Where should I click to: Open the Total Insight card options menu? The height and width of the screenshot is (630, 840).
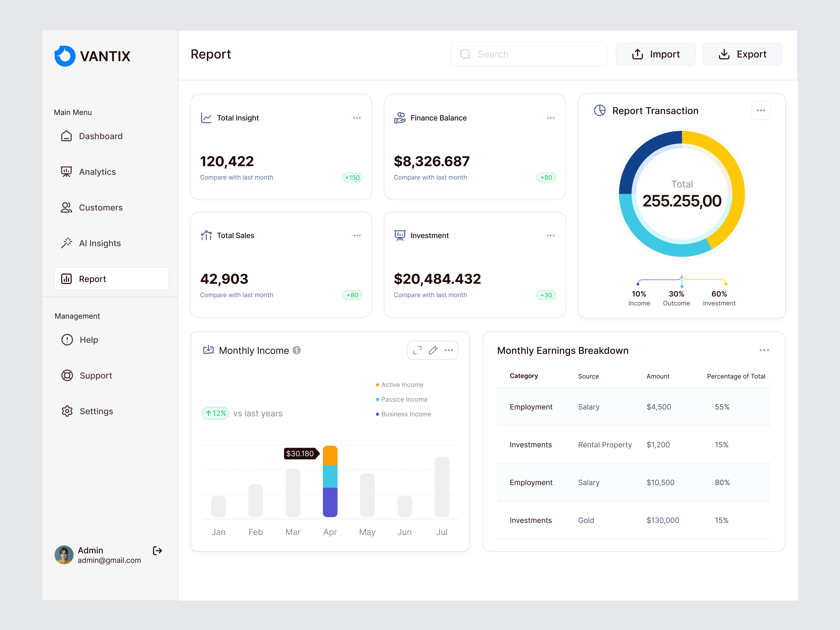coord(357,118)
